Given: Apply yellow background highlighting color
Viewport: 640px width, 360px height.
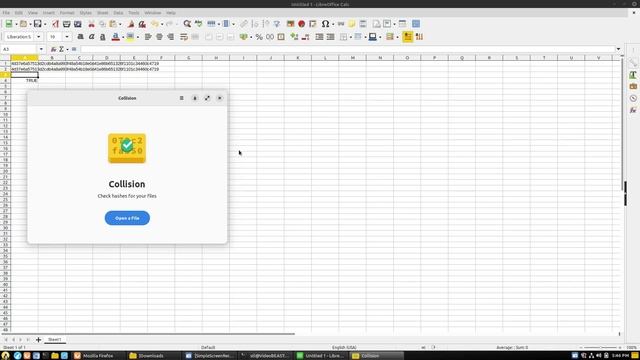Looking at the screenshot, I should 130,37.
